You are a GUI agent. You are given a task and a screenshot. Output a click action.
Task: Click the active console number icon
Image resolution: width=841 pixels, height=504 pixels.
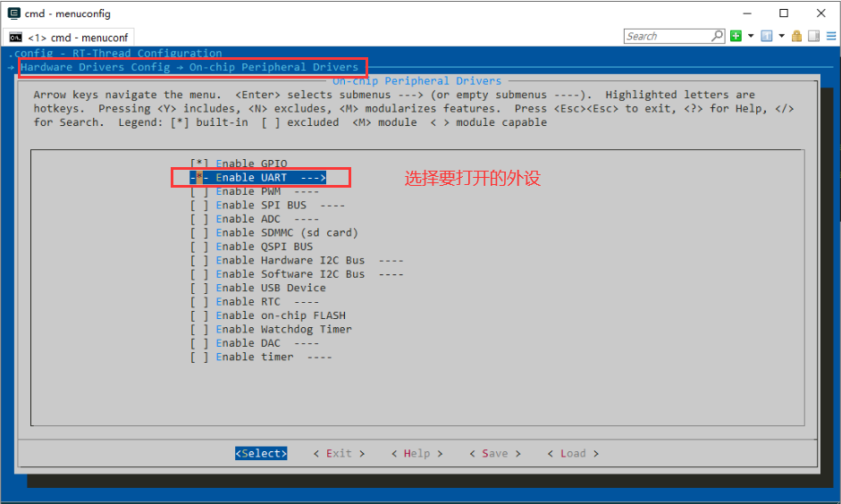(x=766, y=36)
